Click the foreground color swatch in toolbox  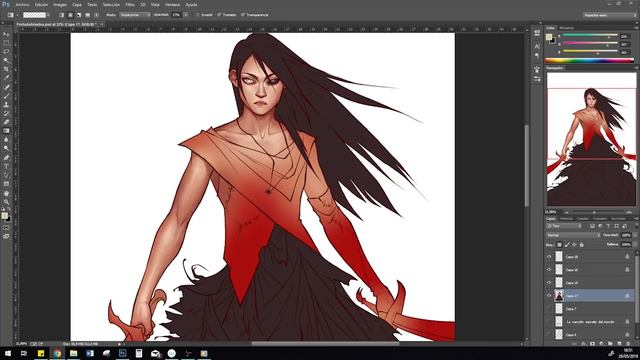4,216
